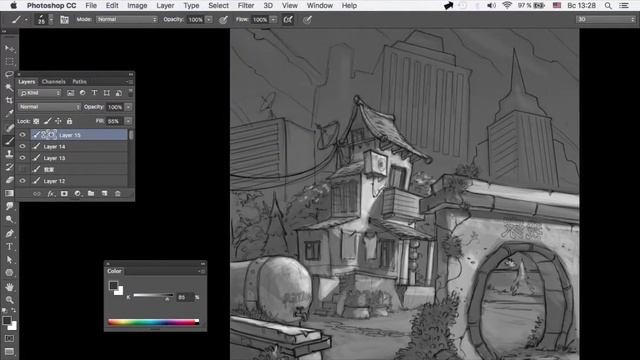Select the Pen tool
The width and height of the screenshot is (640, 360).
(9, 233)
